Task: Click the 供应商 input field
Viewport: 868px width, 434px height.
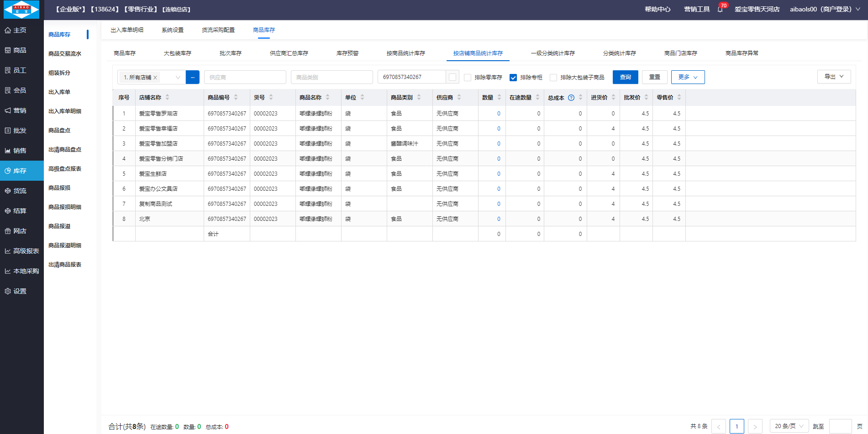Action: coord(245,78)
